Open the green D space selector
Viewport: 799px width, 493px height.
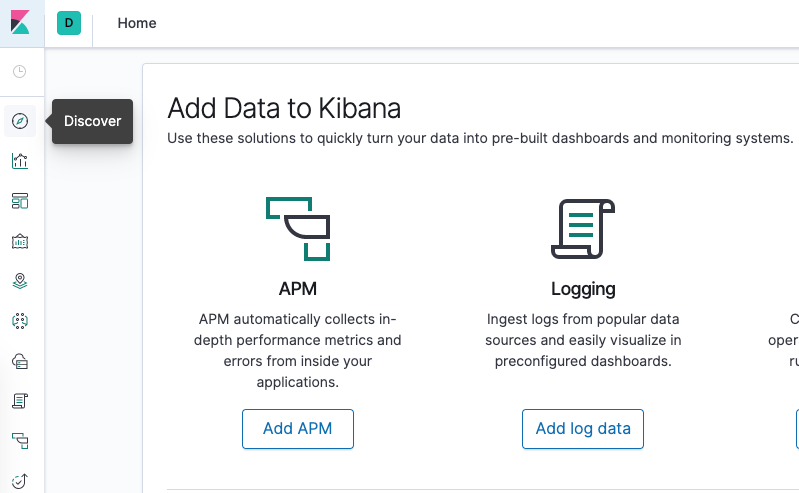(69, 23)
